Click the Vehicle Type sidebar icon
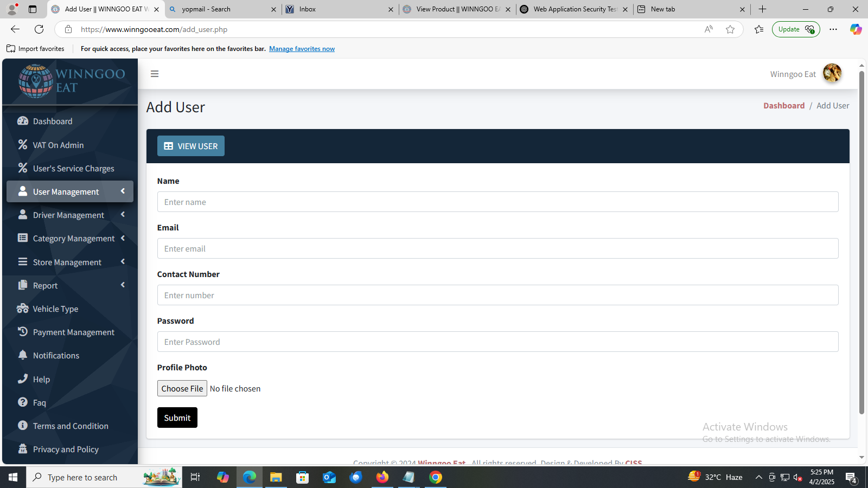 click(22, 309)
